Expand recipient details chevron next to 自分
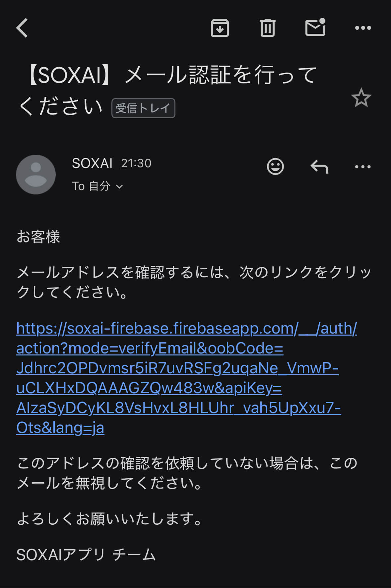 119,187
